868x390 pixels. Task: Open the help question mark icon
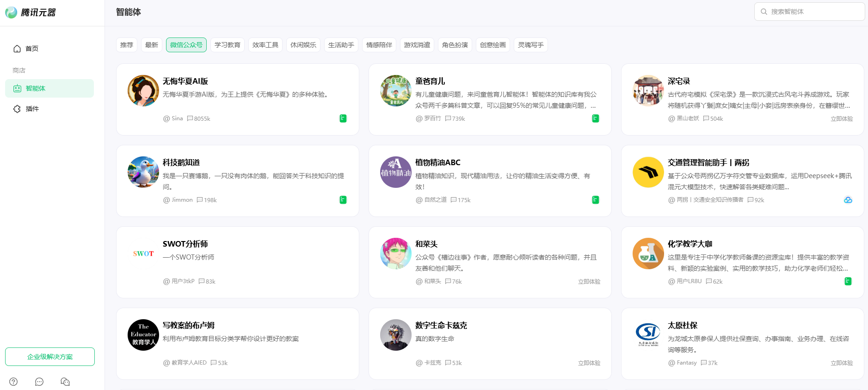[x=13, y=382]
